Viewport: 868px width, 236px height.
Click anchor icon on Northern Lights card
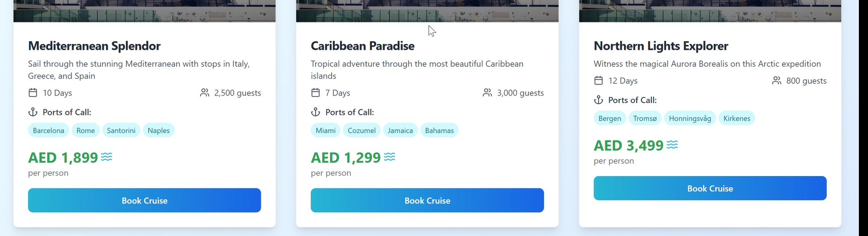598,100
